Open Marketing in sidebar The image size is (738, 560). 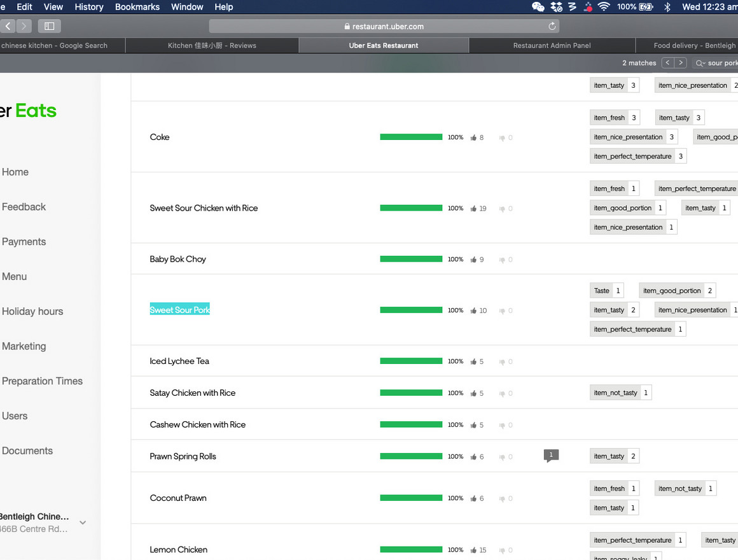pos(24,346)
